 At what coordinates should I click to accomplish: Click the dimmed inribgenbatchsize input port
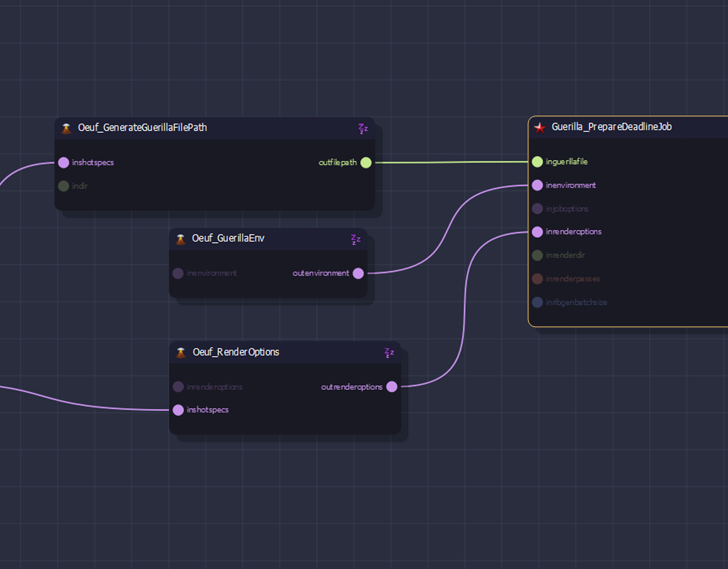(x=537, y=302)
